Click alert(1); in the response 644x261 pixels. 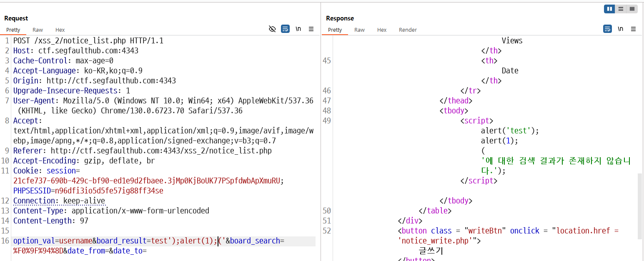[499, 141]
